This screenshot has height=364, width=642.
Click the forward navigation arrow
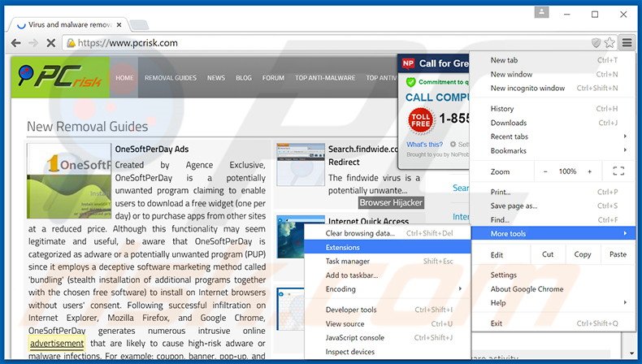[x=33, y=43]
